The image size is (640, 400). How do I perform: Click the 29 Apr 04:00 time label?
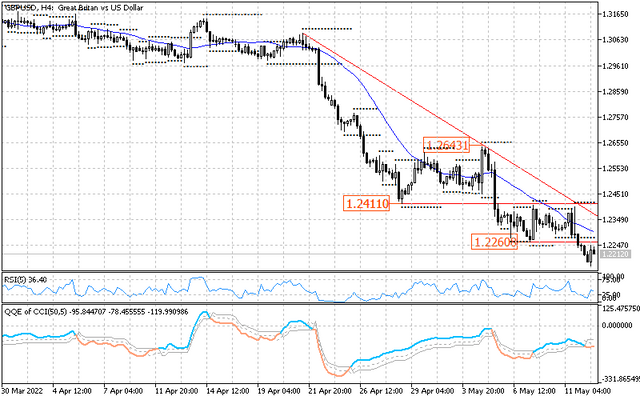click(433, 391)
